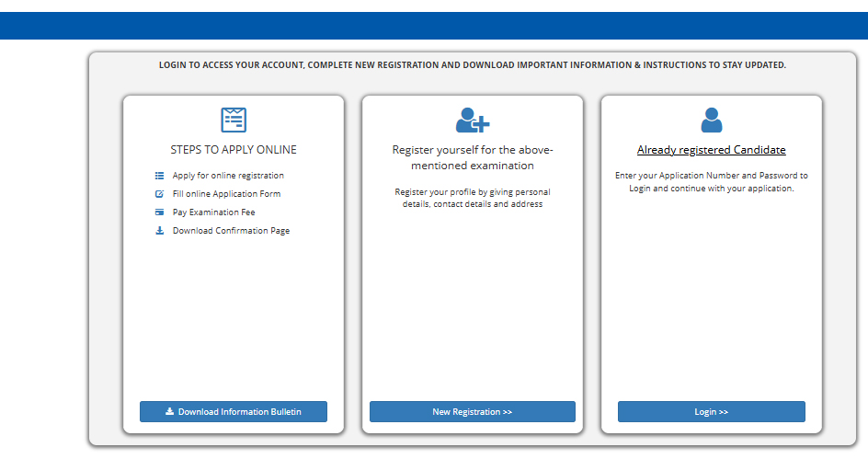Click the 'Register yourself for the above-mentioned examination' heading
The height and width of the screenshot is (459, 868).
473,158
